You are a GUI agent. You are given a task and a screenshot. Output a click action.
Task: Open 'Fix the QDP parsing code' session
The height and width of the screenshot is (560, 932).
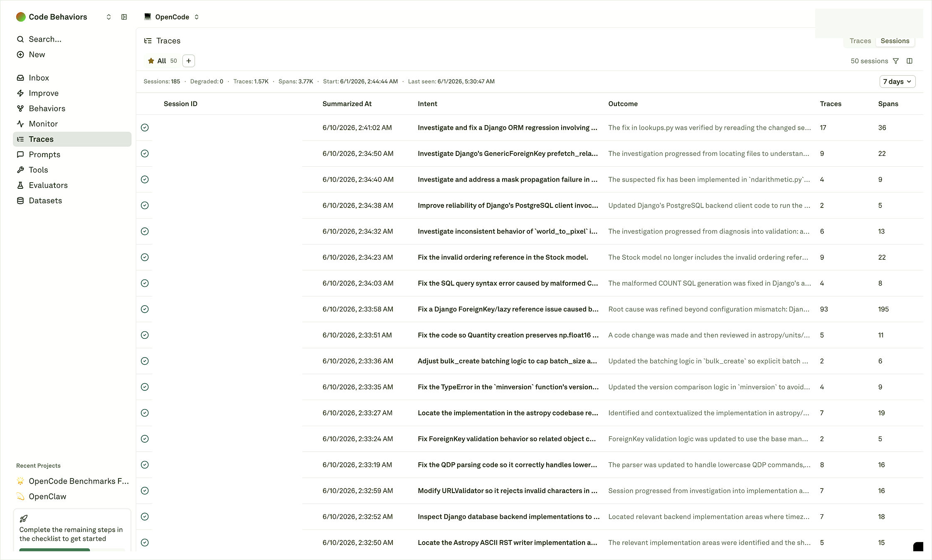[x=507, y=465]
